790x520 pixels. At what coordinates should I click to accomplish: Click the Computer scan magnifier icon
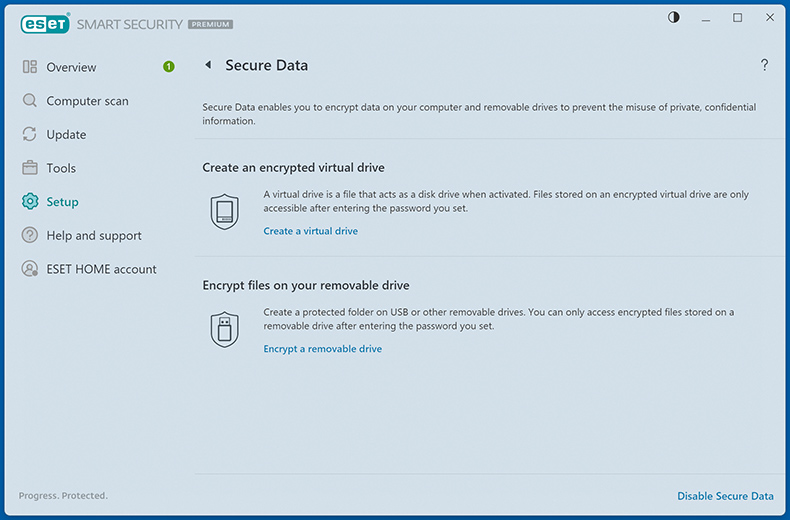click(x=30, y=100)
